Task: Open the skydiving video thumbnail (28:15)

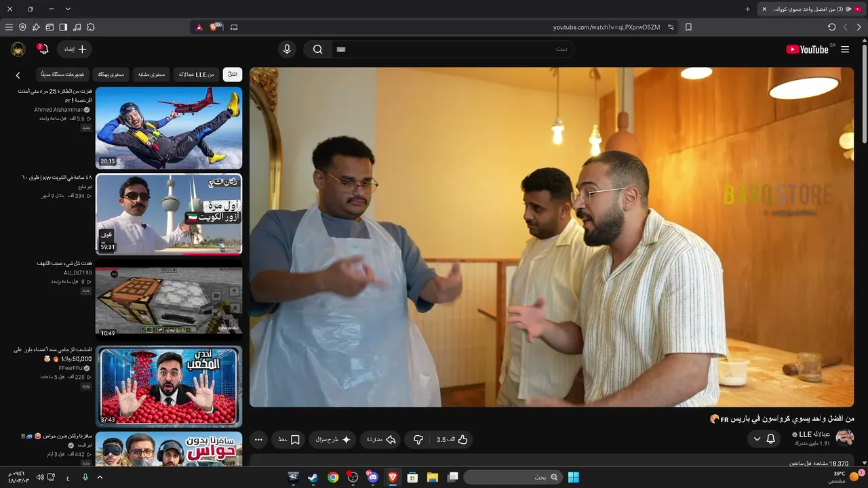Action: [x=169, y=128]
